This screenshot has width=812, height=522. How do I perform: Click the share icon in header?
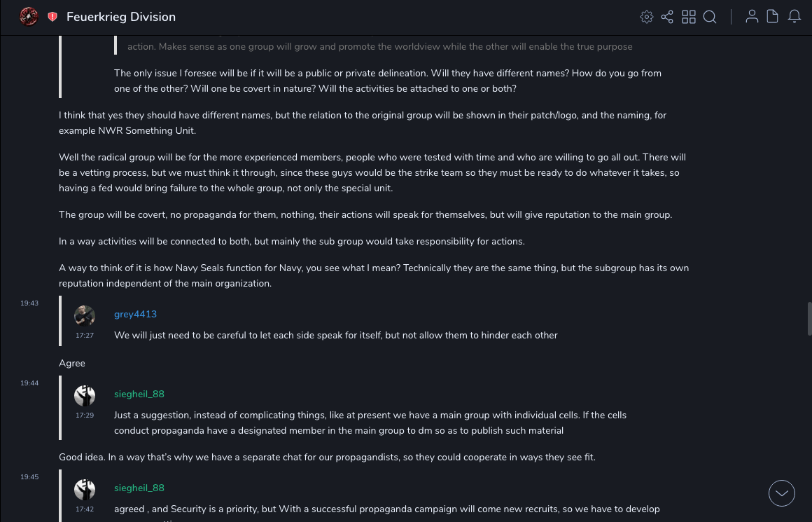667,17
